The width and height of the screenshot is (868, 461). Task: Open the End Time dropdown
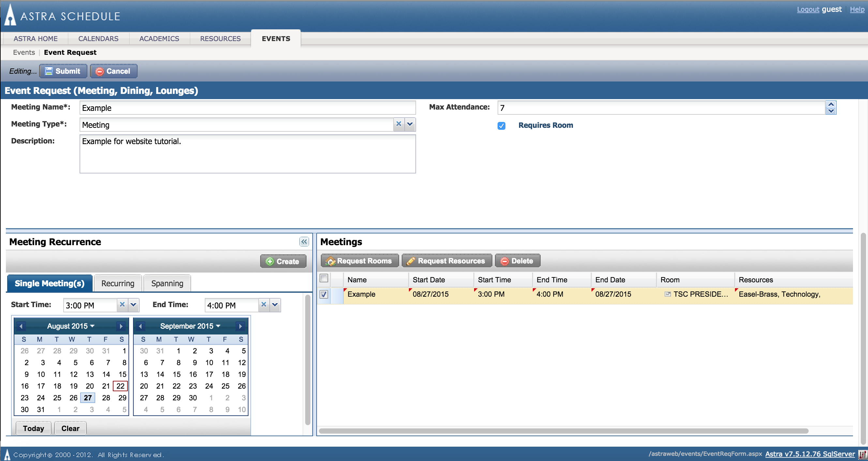coord(275,305)
